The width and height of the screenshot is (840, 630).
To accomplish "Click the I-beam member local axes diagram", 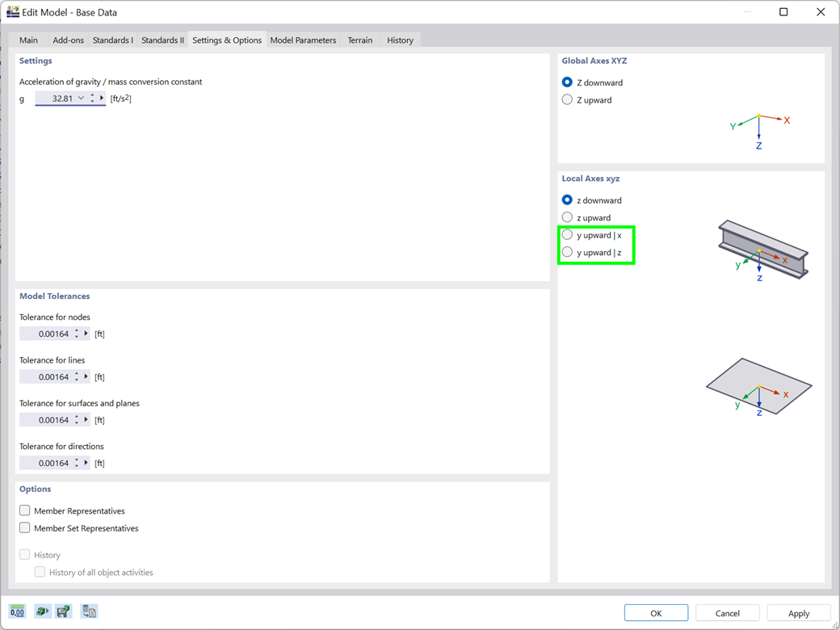I will coord(762,250).
